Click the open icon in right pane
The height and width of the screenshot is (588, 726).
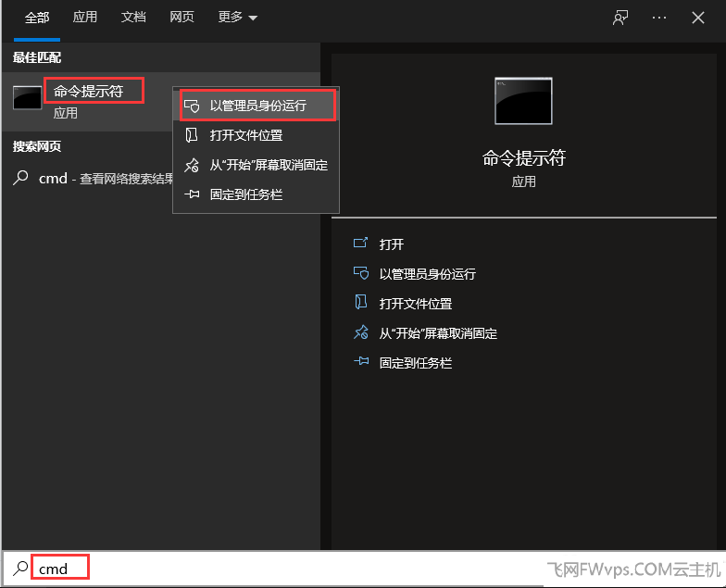[x=361, y=243]
